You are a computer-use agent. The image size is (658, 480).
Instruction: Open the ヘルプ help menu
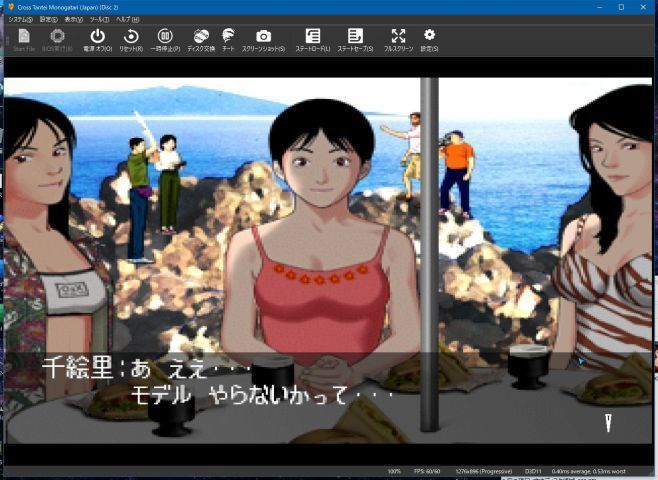pyautogui.click(x=127, y=20)
